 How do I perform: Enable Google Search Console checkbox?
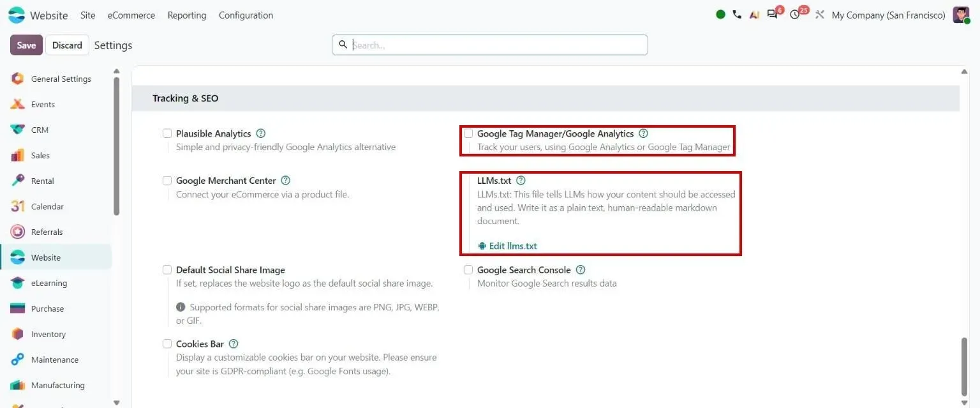coord(468,270)
